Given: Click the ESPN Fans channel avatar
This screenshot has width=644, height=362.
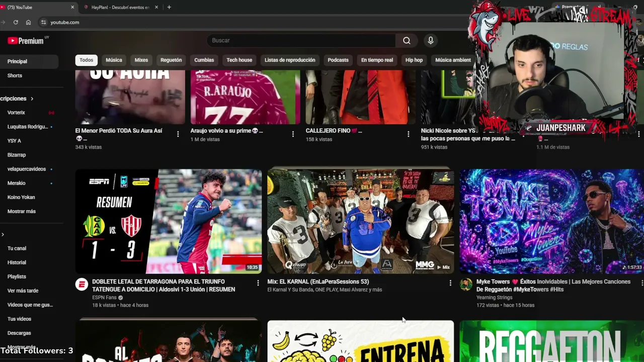Looking at the screenshot, I should 82,285.
